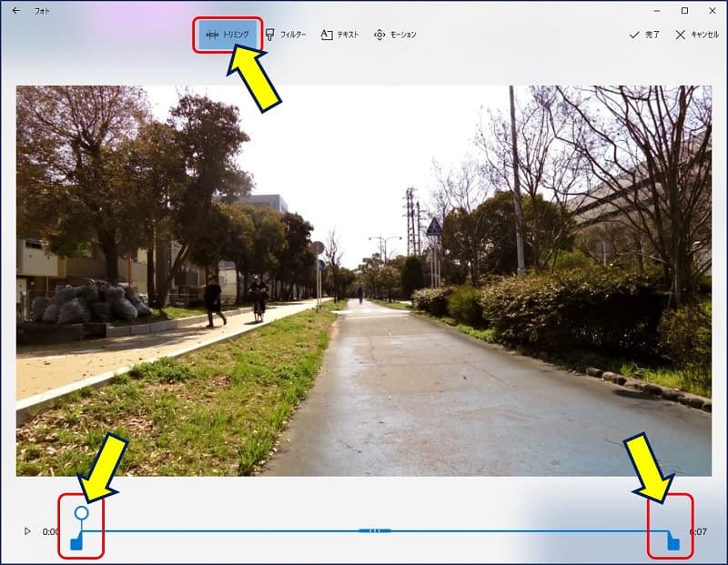This screenshot has width=728, height=565.
Task: Click 完了 to finish editing
Action: pos(645,35)
